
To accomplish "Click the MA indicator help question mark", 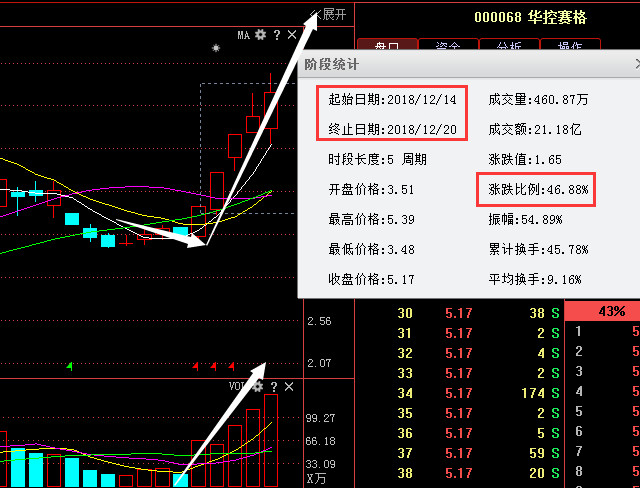I will [276, 35].
